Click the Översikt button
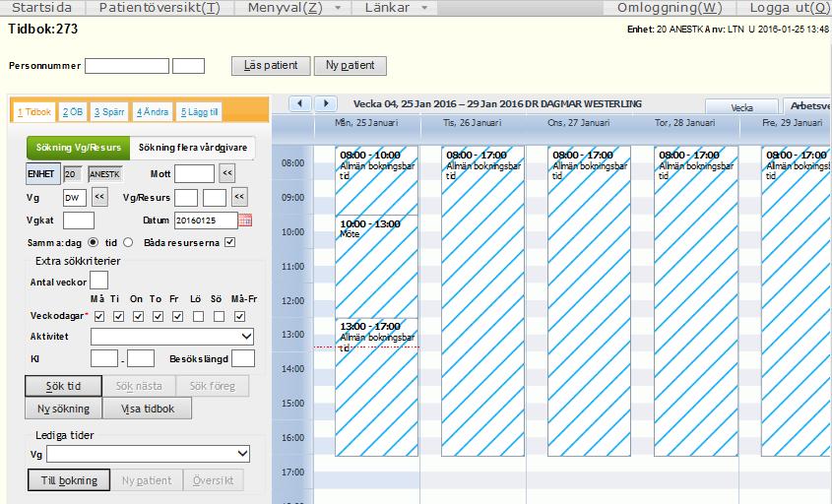The image size is (832, 504). (x=214, y=480)
